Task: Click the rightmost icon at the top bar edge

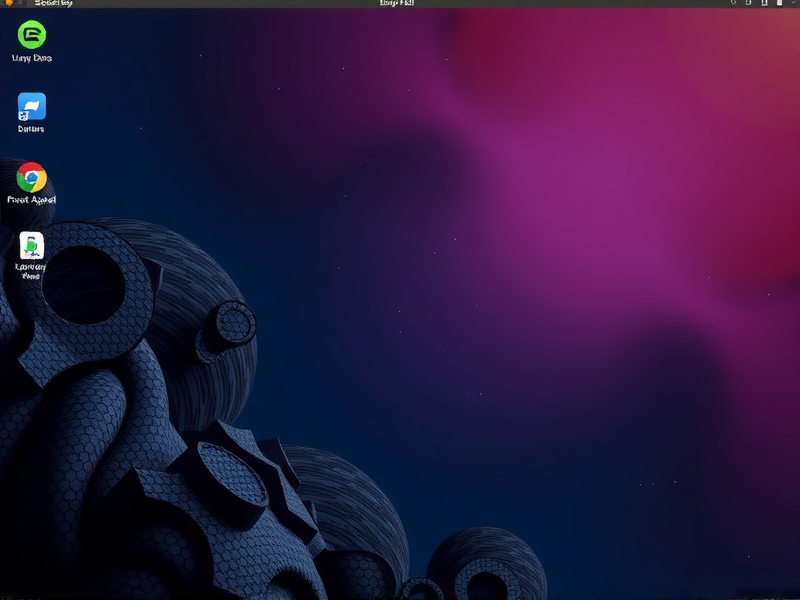Action: tap(794, 4)
